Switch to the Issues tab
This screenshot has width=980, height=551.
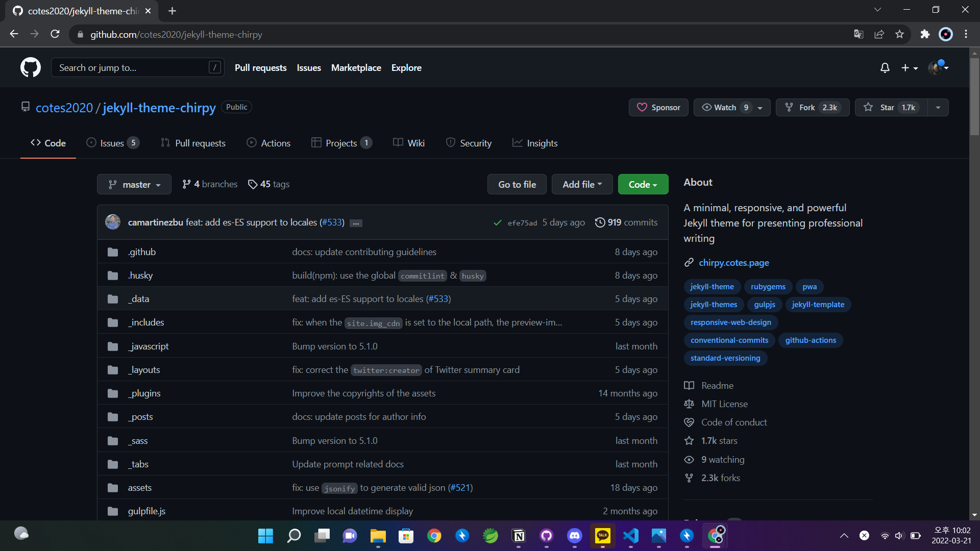coord(112,143)
